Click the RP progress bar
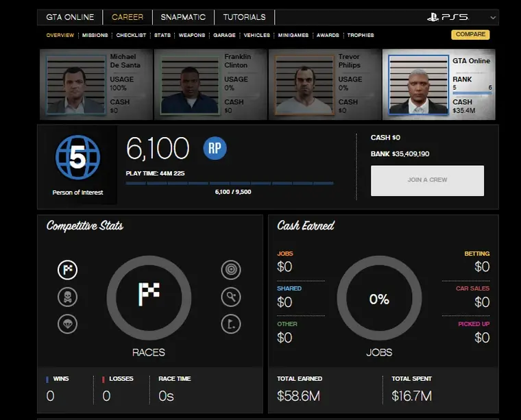The image size is (521, 420). pos(230,183)
